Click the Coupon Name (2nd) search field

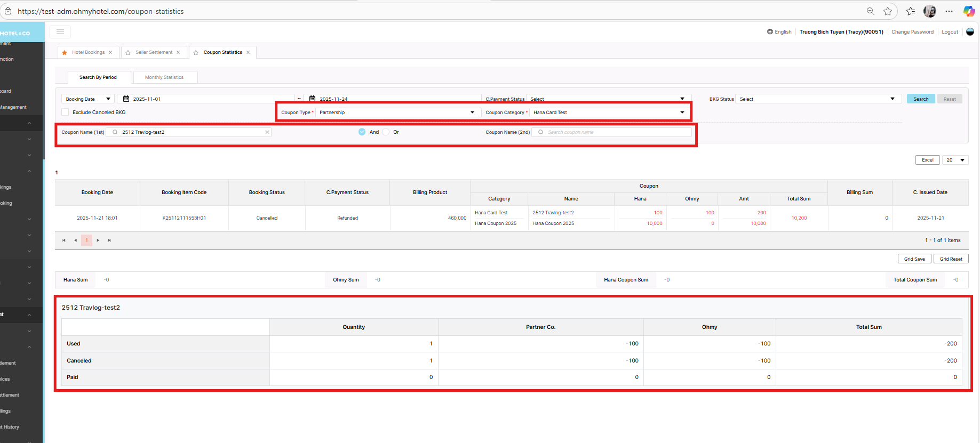(x=614, y=132)
